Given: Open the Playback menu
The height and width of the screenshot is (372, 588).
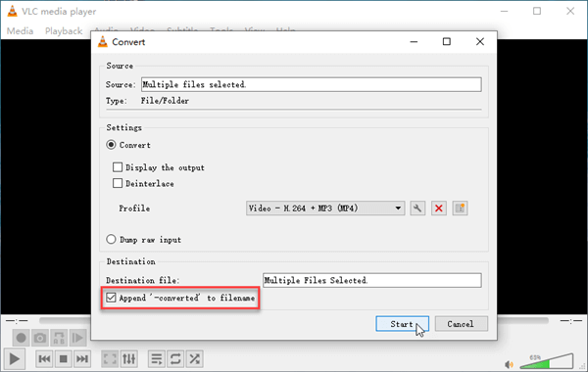Looking at the screenshot, I should pos(64,31).
